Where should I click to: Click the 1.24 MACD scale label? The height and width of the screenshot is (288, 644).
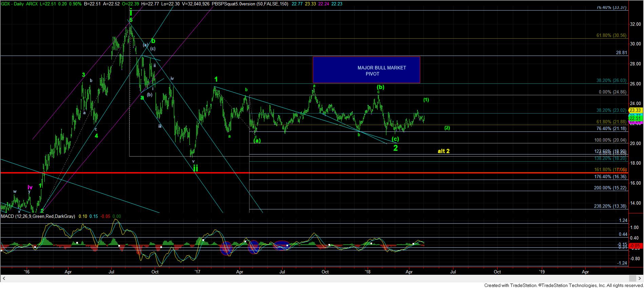tap(623, 220)
